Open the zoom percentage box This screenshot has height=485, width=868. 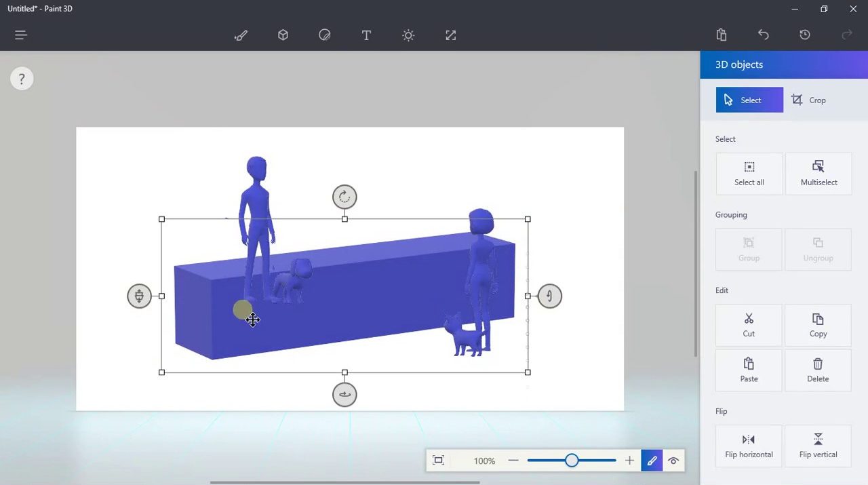point(484,461)
